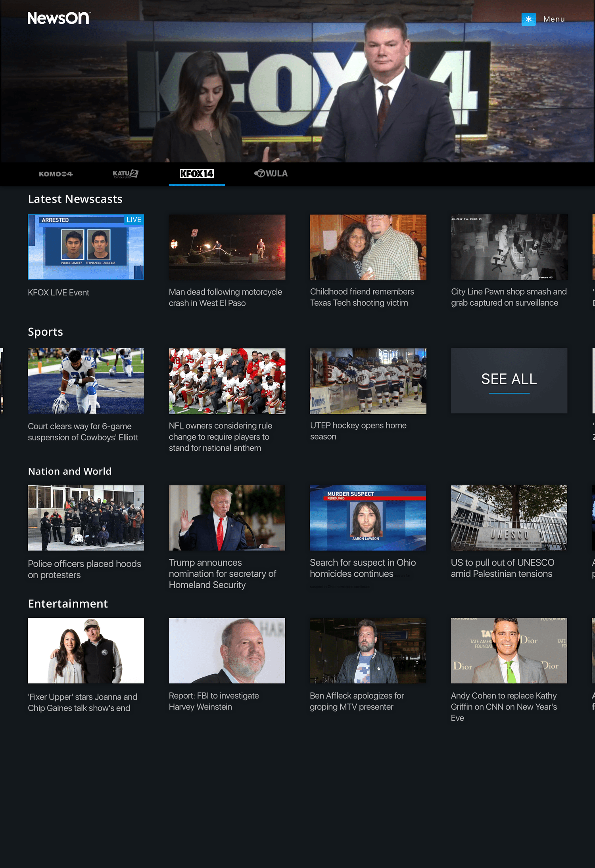This screenshot has height=868, width=595.
Task: Open NFL players national anthem thumbnail
Action: coord(227,381)
